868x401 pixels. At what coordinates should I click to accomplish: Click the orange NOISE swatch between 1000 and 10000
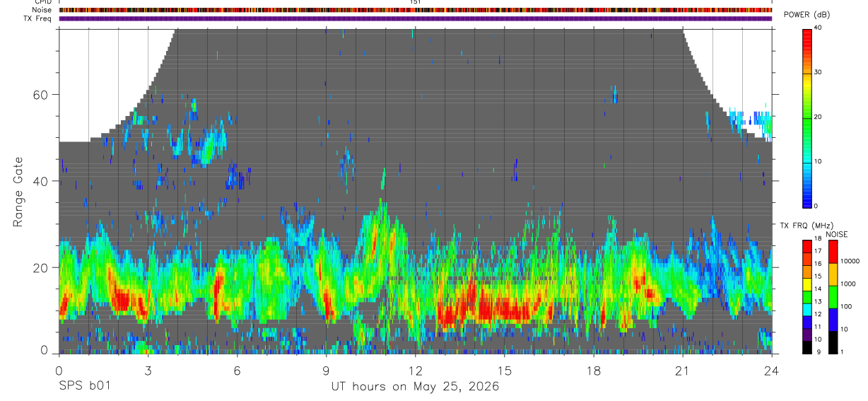point(832,274)
